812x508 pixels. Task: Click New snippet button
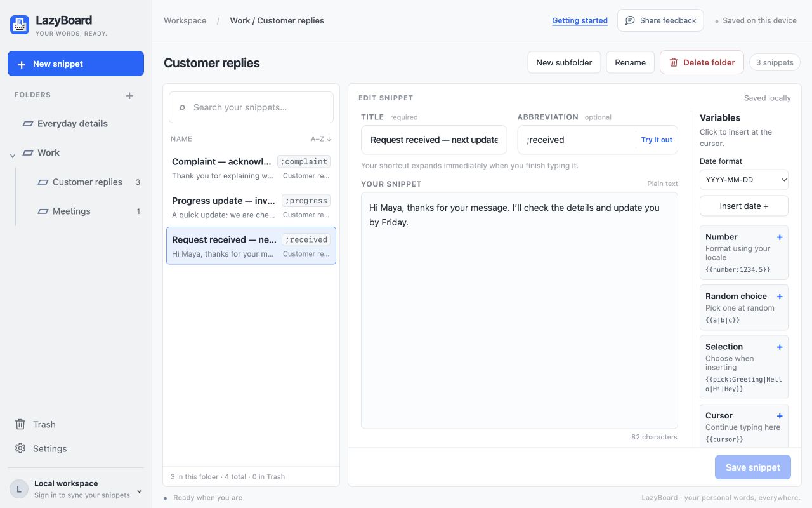(75, 63)
